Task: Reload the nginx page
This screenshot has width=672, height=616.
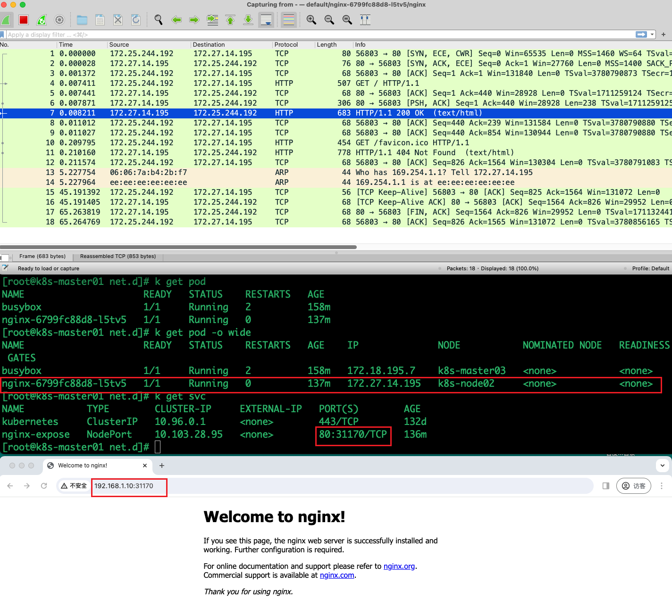Action: pos(44,486)
